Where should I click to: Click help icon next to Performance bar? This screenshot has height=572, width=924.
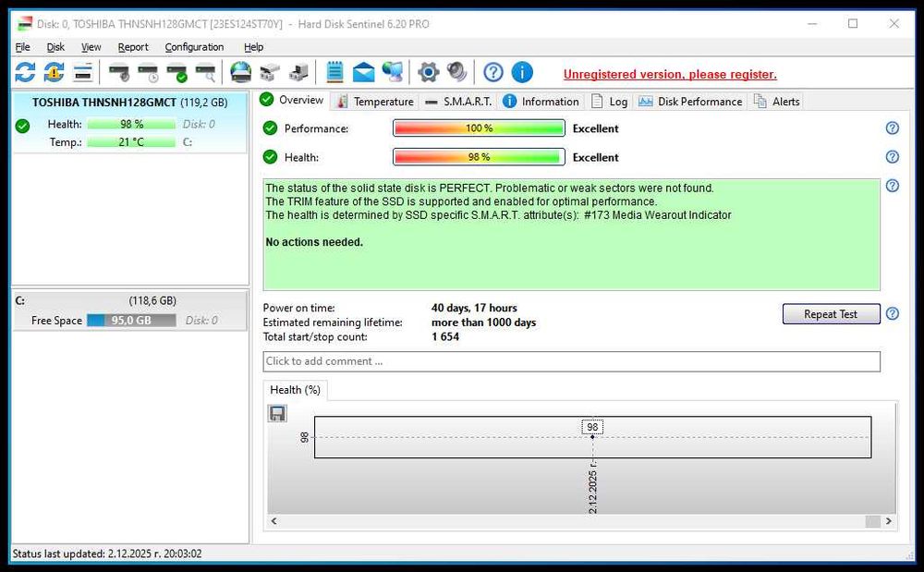click(893, 128)
